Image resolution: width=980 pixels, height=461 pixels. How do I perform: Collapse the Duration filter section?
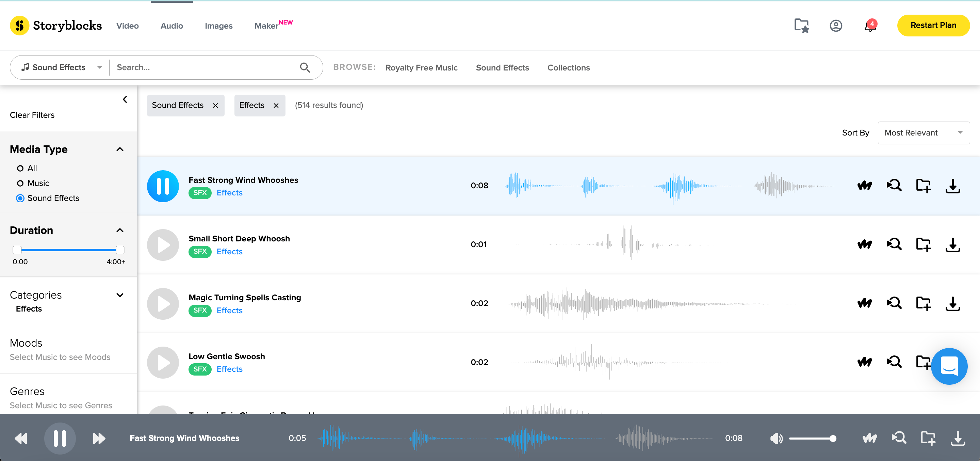pyautogui.click(x=120, y=230)
